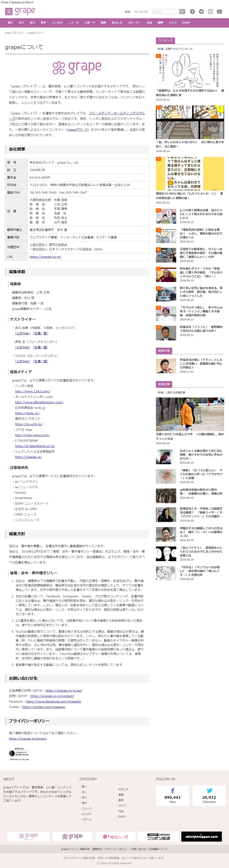The width and height of the screenshot is (229, 868).
Task: Click the ニッポン放送 AM1242 footer banner
Action: 159,836
